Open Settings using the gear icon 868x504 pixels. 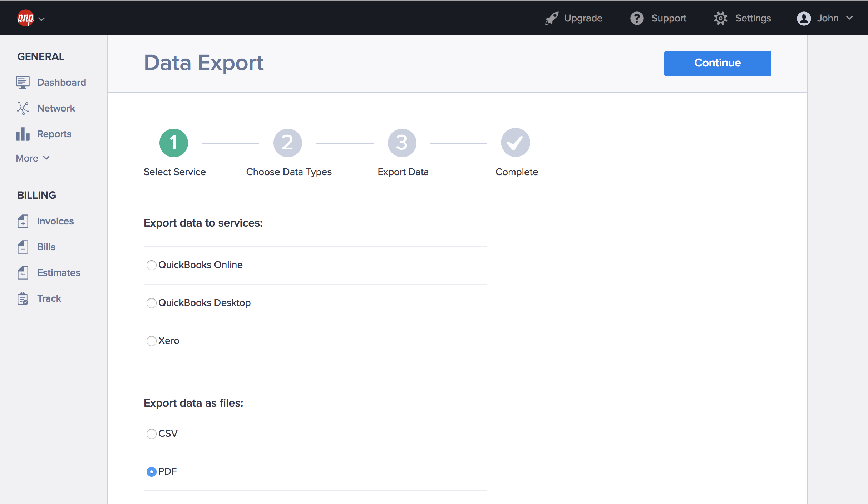point(720,18)
